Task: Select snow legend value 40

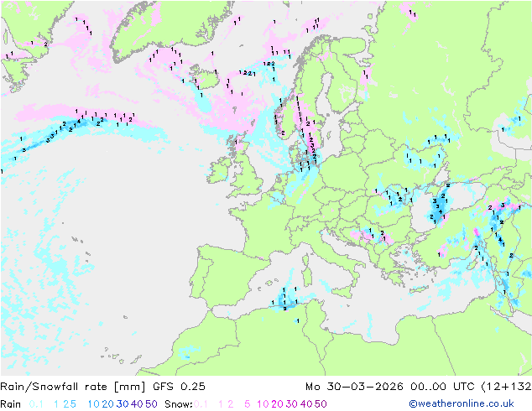Action: [306, 404]
